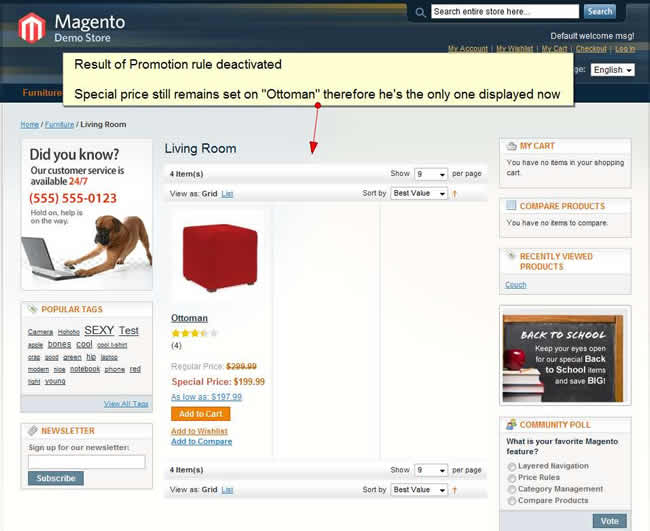650x531 pixels.
Task: Switch to List view at top
Action: coord(227,194)
